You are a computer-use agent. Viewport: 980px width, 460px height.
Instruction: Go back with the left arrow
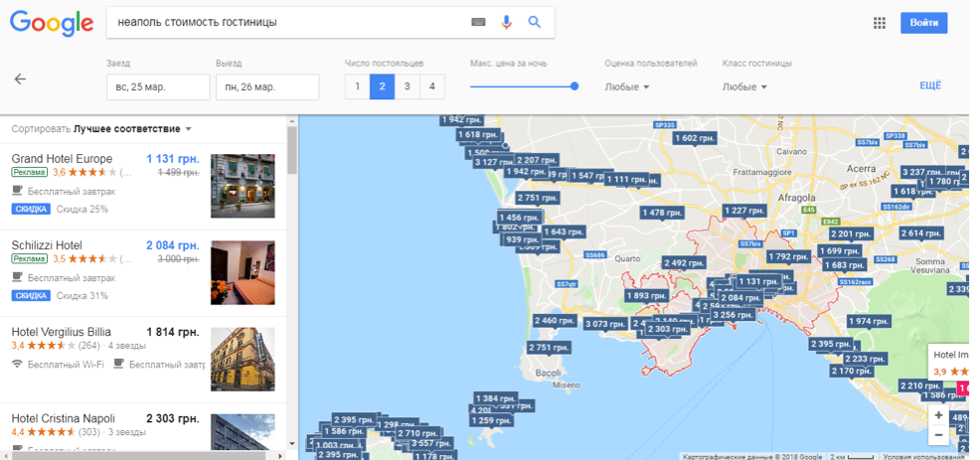click(20, 78)
